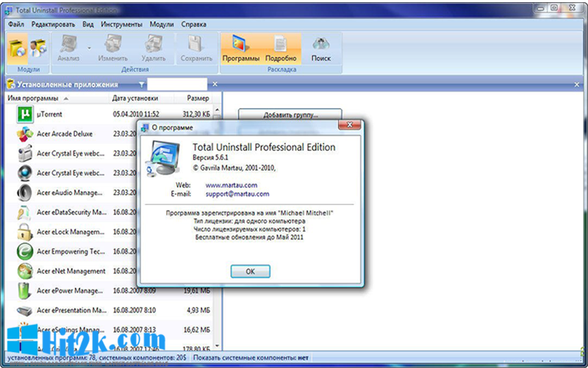Select the Acer ePresentation projector icon

[x=25, y=310]
